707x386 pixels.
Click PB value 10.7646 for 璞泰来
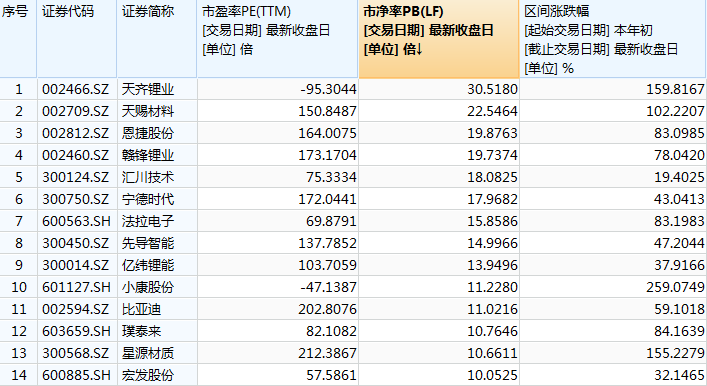[492, 331]
